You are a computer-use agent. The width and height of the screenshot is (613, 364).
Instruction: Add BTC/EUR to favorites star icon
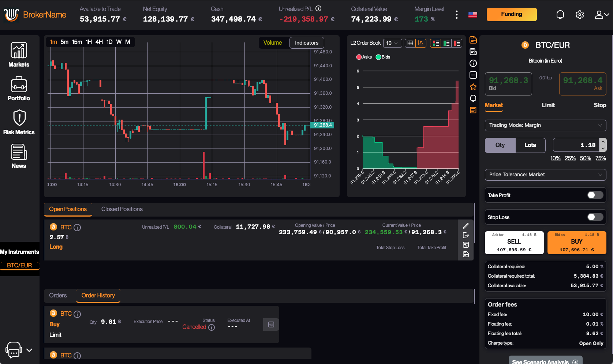click(x=473, y=87)
